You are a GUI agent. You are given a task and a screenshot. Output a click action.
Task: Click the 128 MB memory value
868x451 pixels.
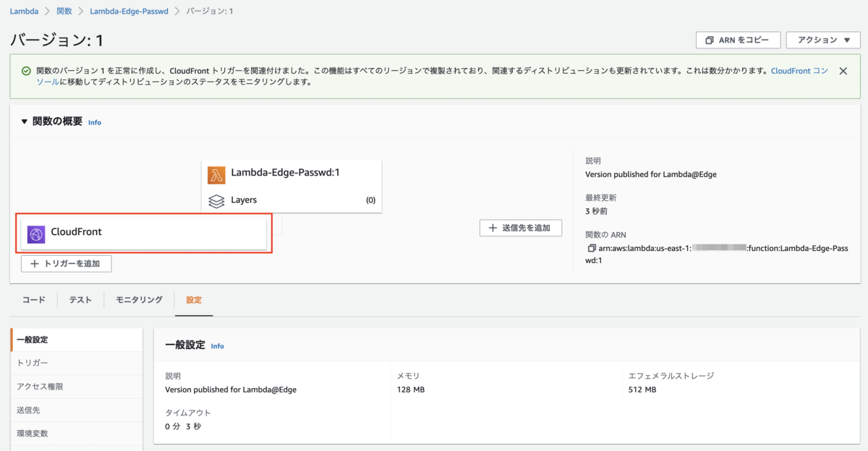pos(411,390)
